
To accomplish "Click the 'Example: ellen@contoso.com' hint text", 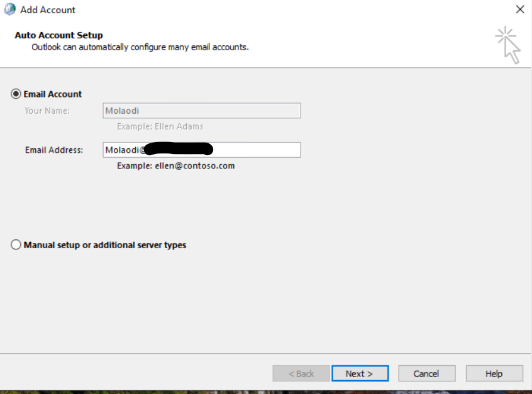I will click(x=175, y=166).
